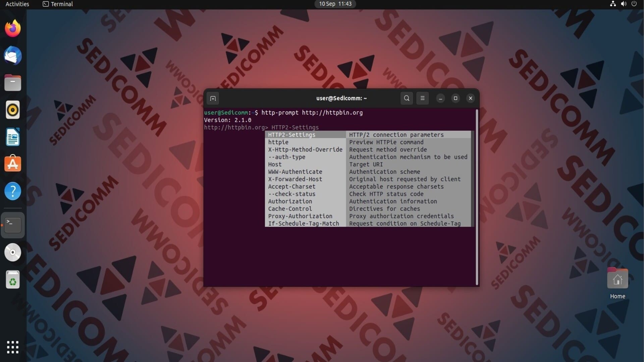
Task: Open Ubuntu Software store icon
Action: [13, 164]
